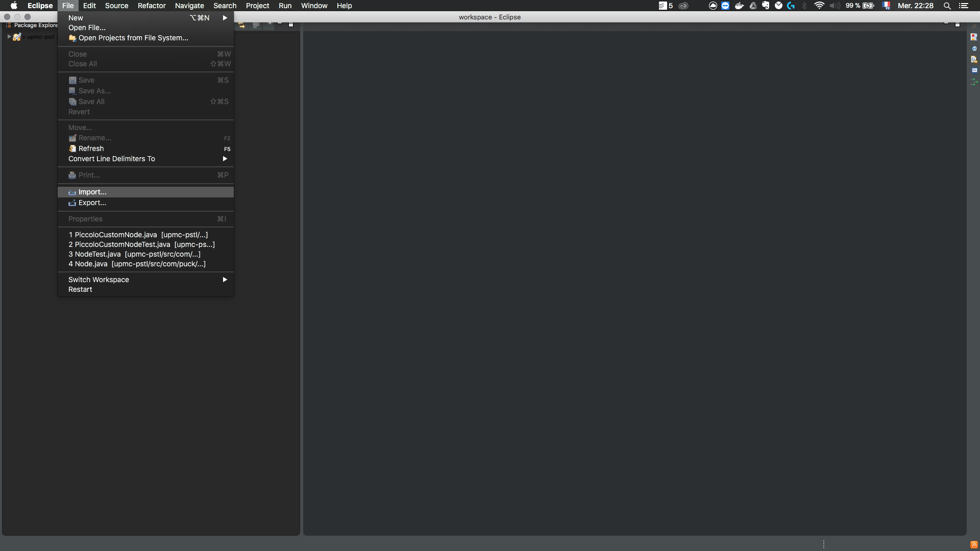The width and height of the screenshot is (980, 551).
Task: Open the Console view icon in right trim
Action: click(974, 70)
